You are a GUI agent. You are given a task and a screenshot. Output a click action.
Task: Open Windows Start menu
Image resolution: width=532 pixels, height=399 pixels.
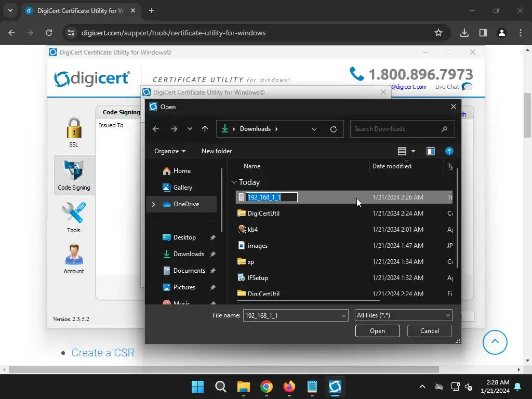[x=197, y=387]
